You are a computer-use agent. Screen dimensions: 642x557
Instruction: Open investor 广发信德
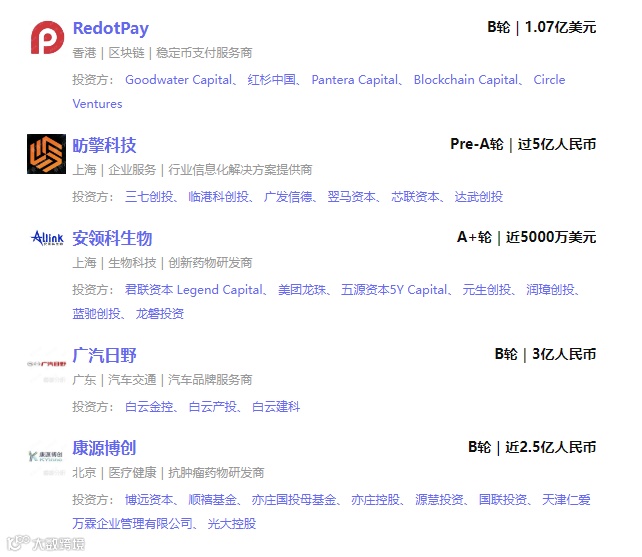288,197
